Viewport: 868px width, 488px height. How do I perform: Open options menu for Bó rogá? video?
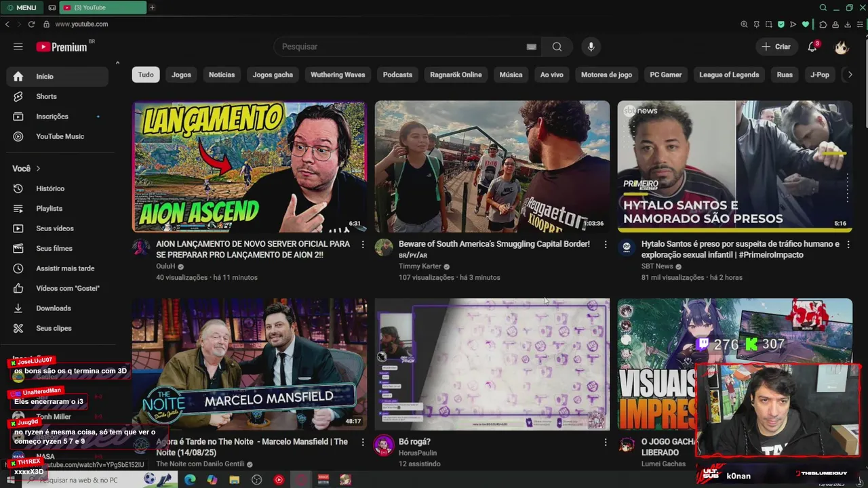pos(606,442)
